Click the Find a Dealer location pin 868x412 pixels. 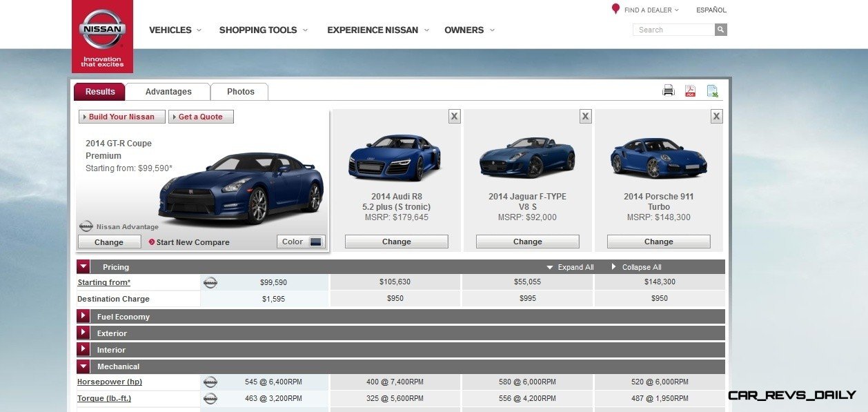pos(615,9)
